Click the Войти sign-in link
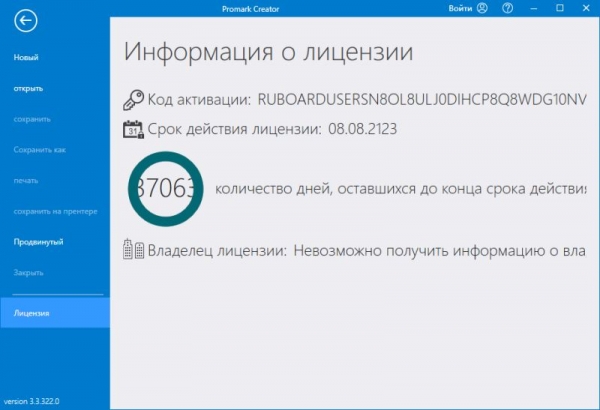 460,8
